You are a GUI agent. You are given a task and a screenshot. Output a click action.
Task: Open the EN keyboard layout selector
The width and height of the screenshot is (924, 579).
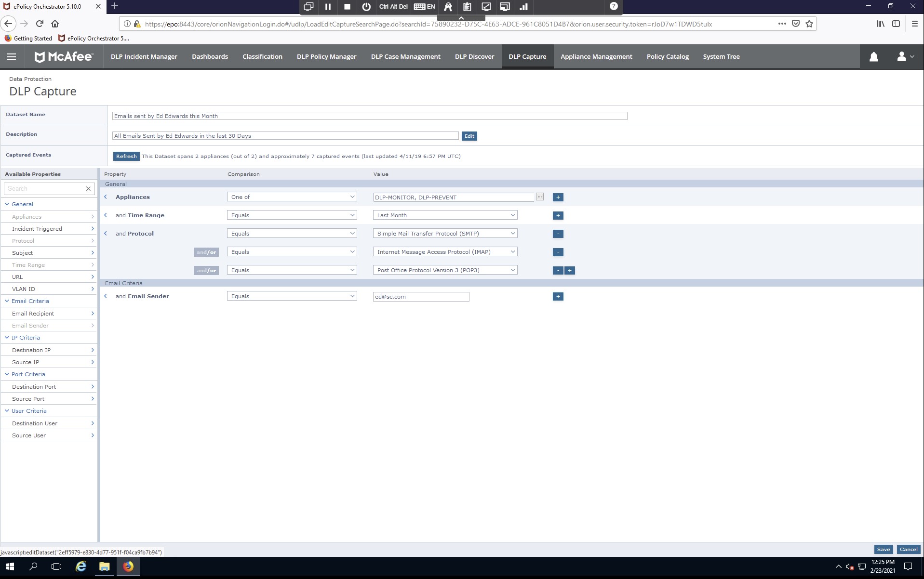[424, 7]
